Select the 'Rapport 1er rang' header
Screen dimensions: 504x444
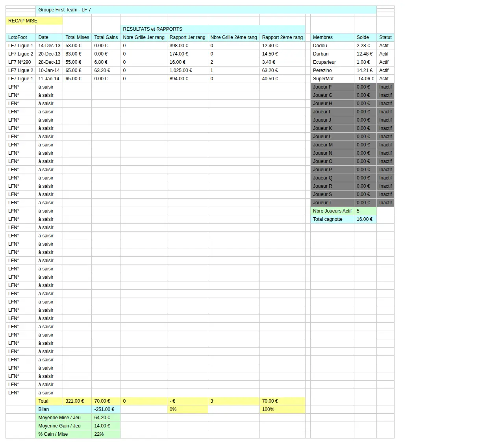187,37
